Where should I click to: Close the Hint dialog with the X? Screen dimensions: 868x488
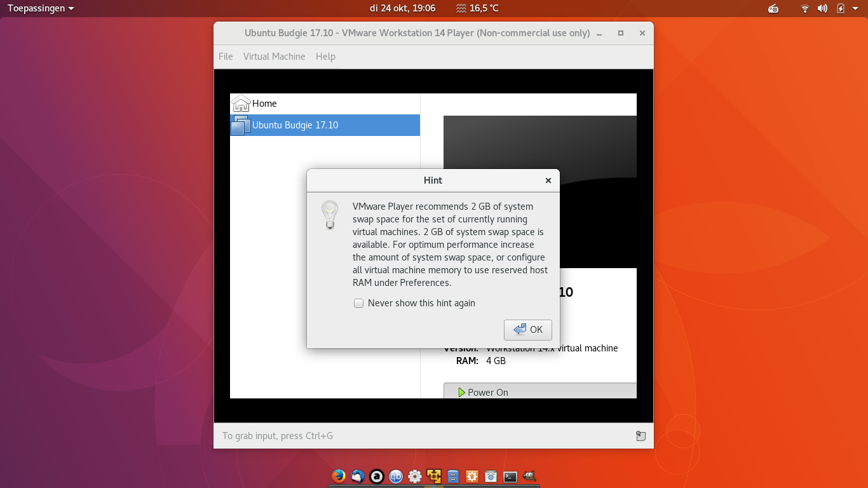pos(548,180)
